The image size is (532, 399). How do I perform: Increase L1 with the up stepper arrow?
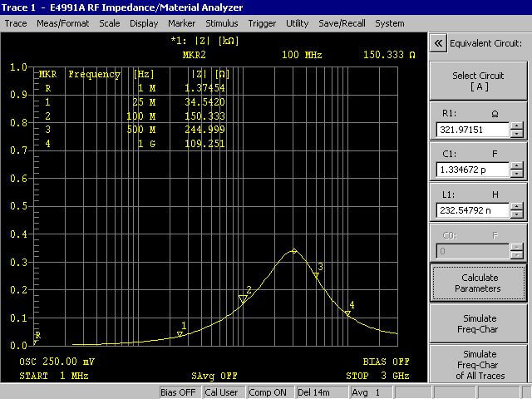tap(517, 206)
